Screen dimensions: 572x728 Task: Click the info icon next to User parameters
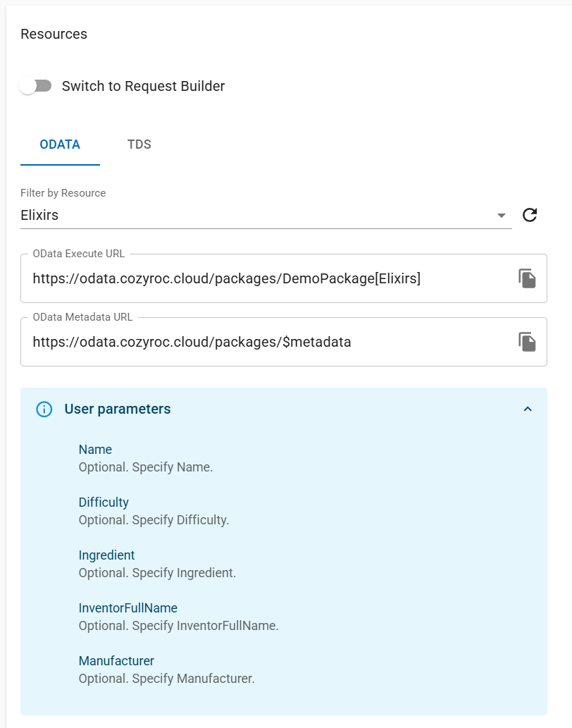(x=44, y=409)
